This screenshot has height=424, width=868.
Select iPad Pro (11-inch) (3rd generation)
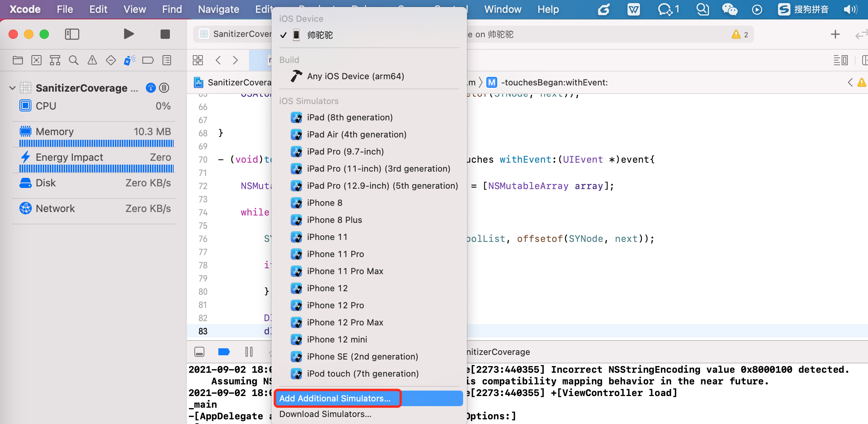coord(369,169)
